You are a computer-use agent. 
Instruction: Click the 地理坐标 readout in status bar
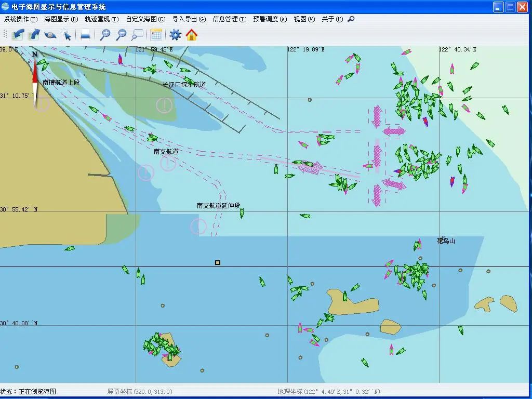point(329,392)
